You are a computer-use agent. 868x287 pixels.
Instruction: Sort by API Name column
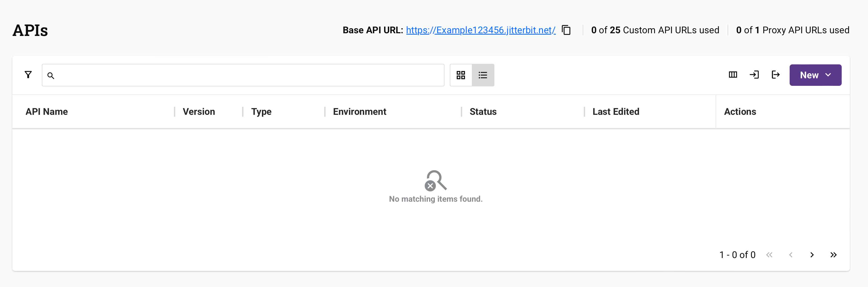[46, 112]
